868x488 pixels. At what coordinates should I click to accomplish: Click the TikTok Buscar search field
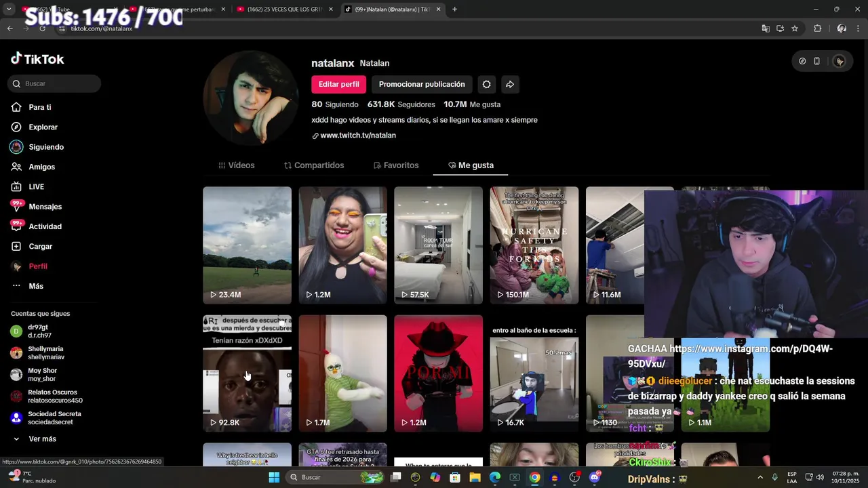coord(54,83)
